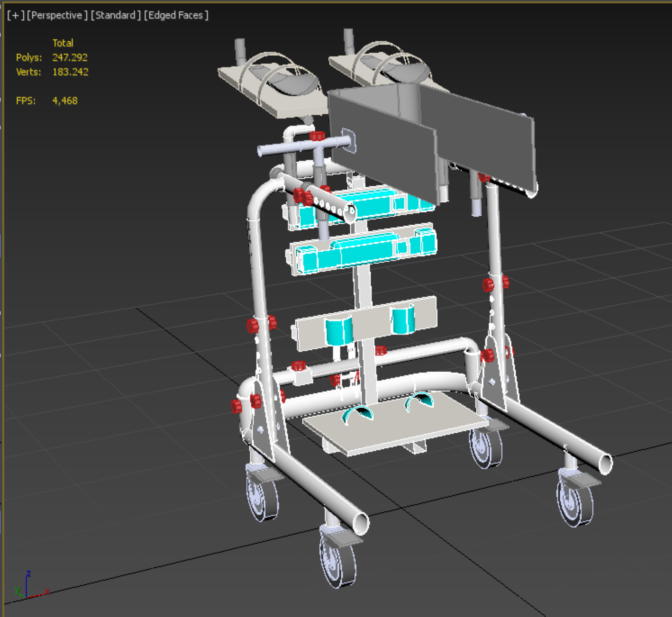Open the Perspective viewport label menu

(x=57, y=15)
